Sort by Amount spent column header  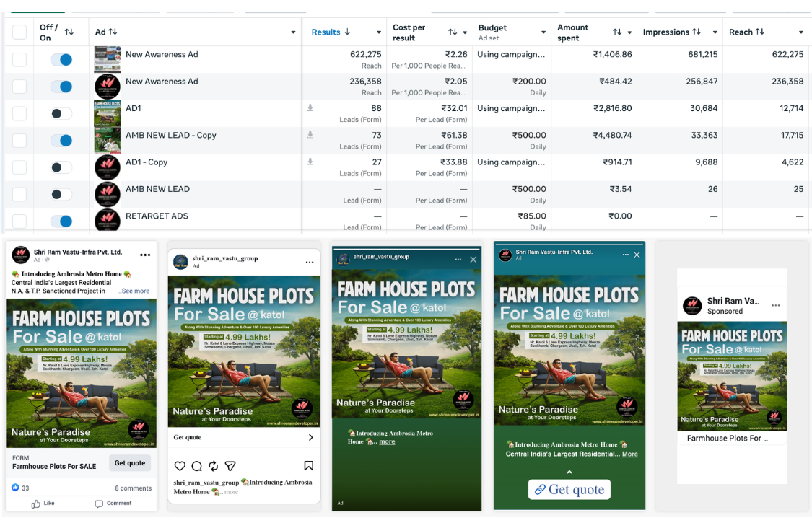click(x=574, y=32)
